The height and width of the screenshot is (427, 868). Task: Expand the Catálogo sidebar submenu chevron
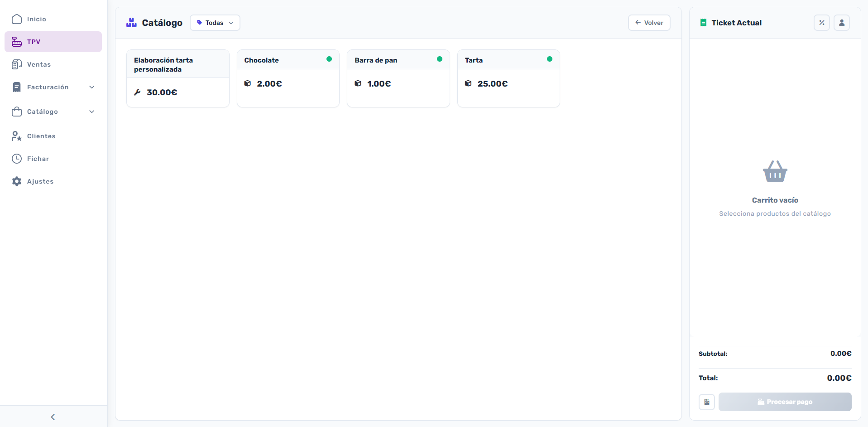92,112
